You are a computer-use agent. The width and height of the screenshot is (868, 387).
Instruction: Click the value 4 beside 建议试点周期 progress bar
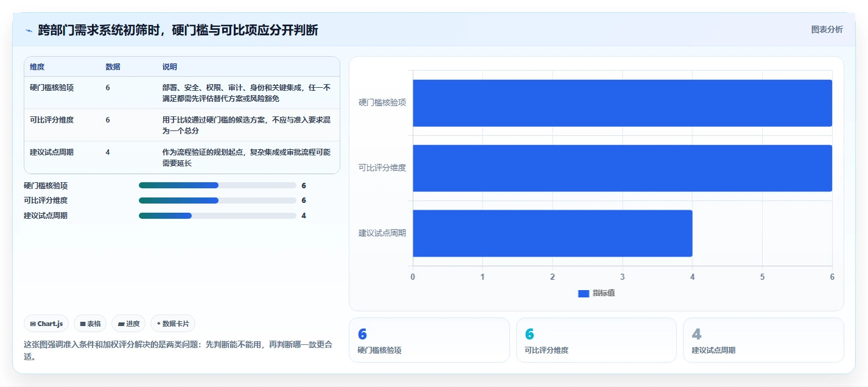pos(304,216)
